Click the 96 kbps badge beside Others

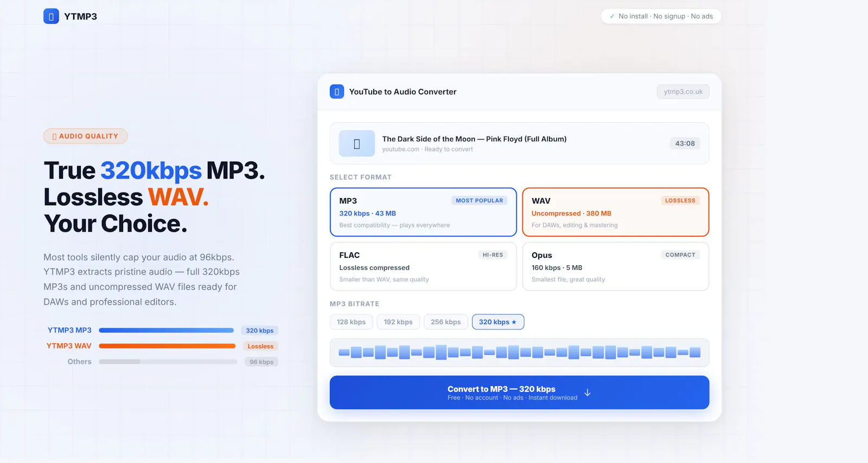coord(261,362)
